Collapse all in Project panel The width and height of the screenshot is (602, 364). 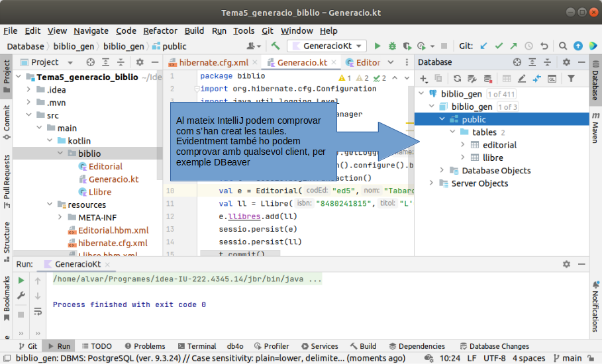(121, 62)
